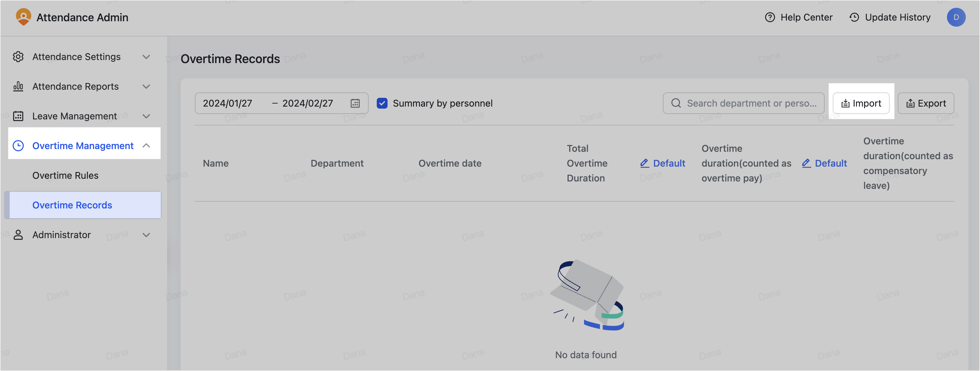
Task: Click the Overtime Management clock icon
Action: 18,145
